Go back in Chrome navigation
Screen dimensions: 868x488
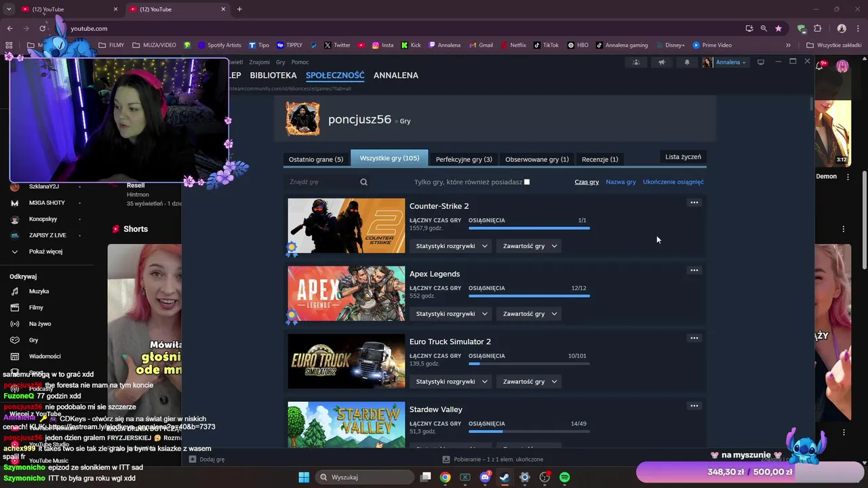point(9,28)
